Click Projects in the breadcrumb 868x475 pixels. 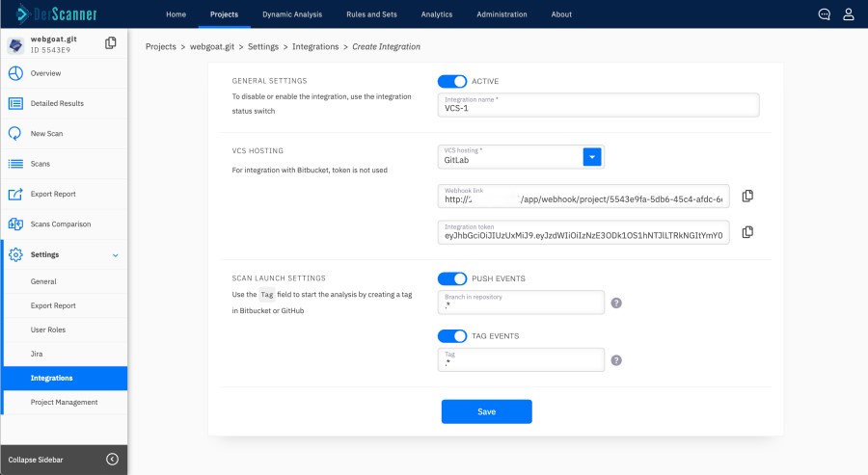click(x=160, y=47)
